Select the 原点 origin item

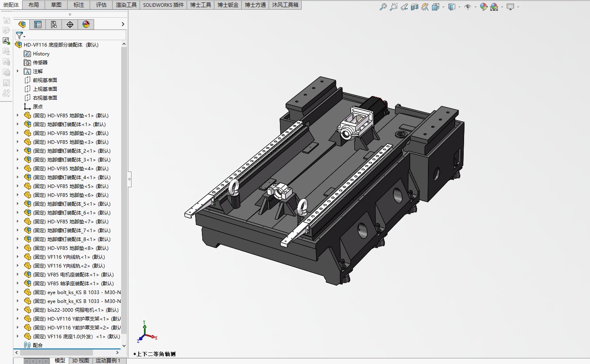tap(33, 107)
